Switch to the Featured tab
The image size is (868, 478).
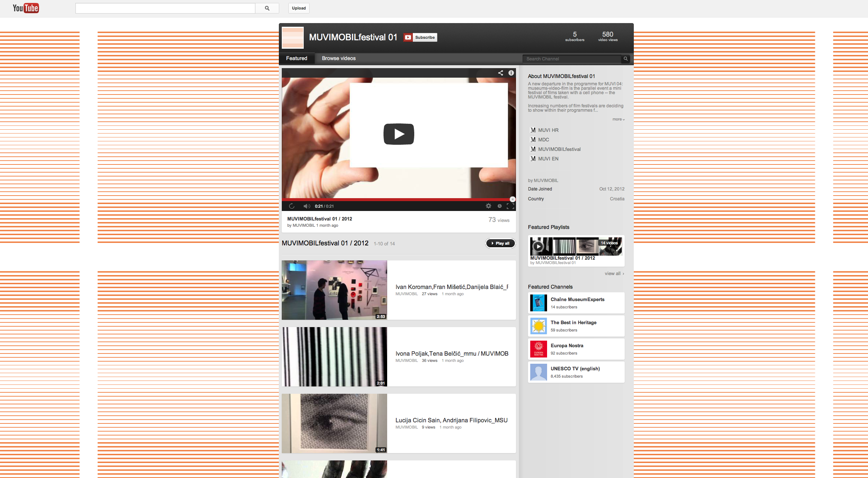tap(296, 58)
